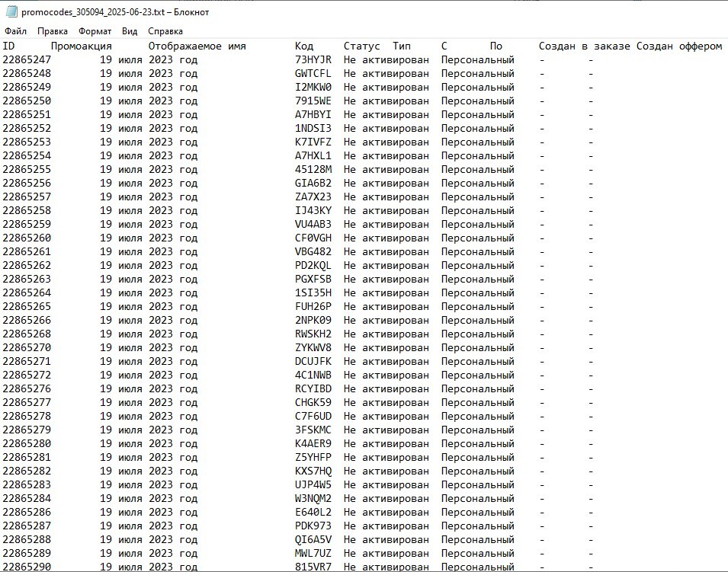The width and height of the screenshot is (728, 572).
Task: Click Не активирован in the PD2KQL row
Action: point(386,266)
